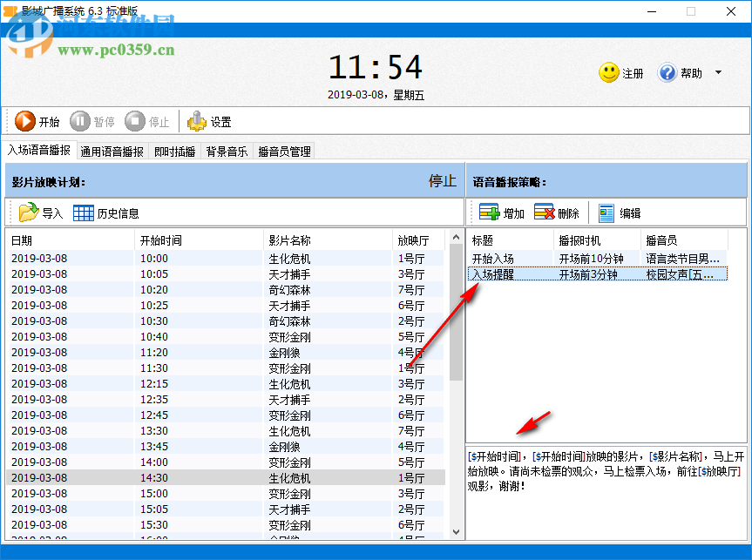Click the 帮助 (Help) question mark icon
752x560 pixels.
point(666,73)
